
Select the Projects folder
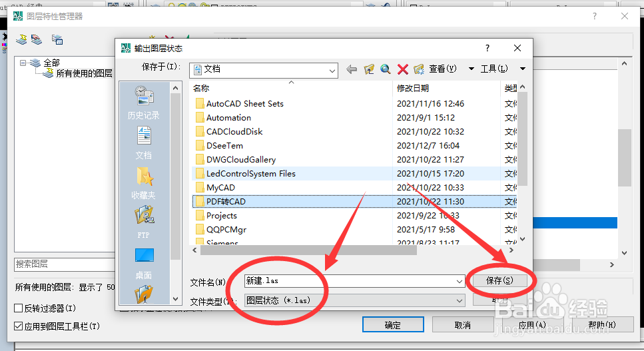[216, 215]
